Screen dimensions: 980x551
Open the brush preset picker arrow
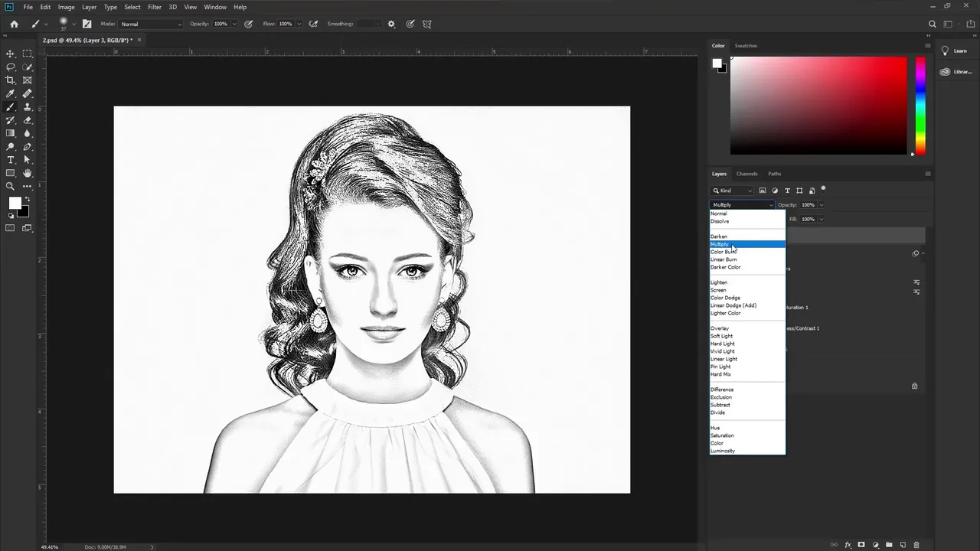pos(73,24)
